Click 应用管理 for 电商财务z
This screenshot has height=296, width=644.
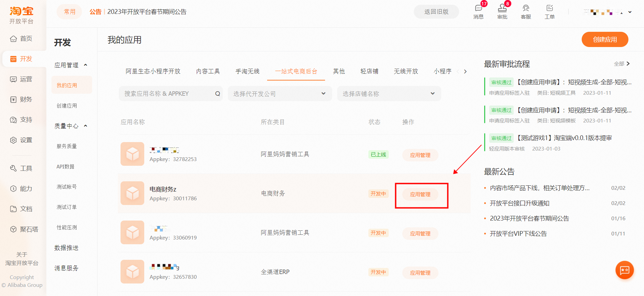coord(420,194)
